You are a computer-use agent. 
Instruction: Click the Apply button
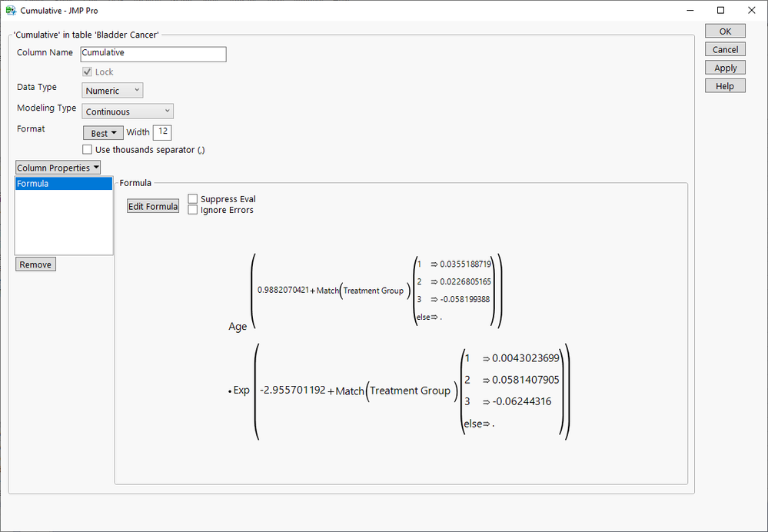[725, 68]
